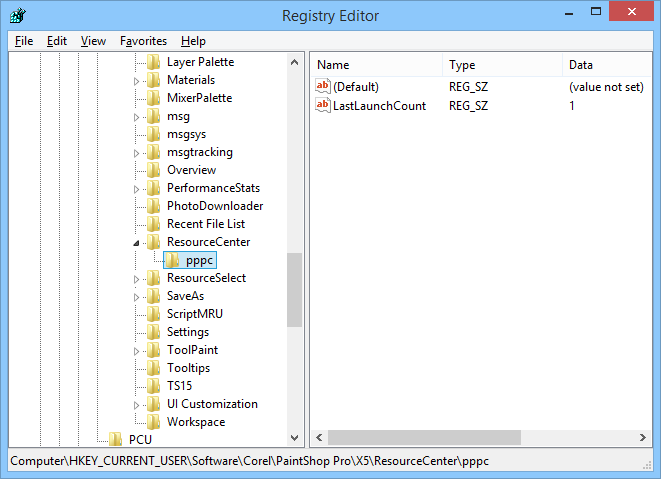661x479 pixels.
Task: Click the Workspace folder icon
Action: [x=153, y=422]
